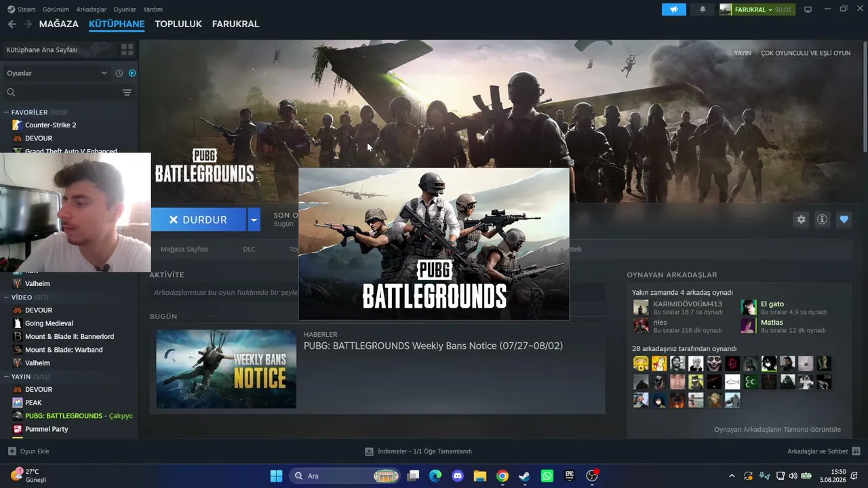Open Friends and Chat icon
Screen dimensions: 868x488
856,451
